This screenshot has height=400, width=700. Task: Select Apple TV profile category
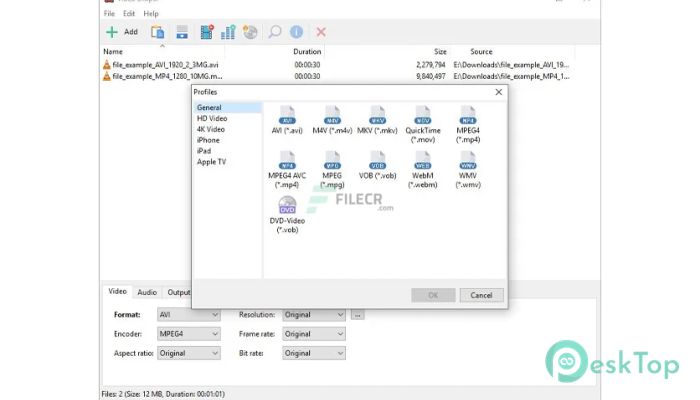[x=212, y=162]
